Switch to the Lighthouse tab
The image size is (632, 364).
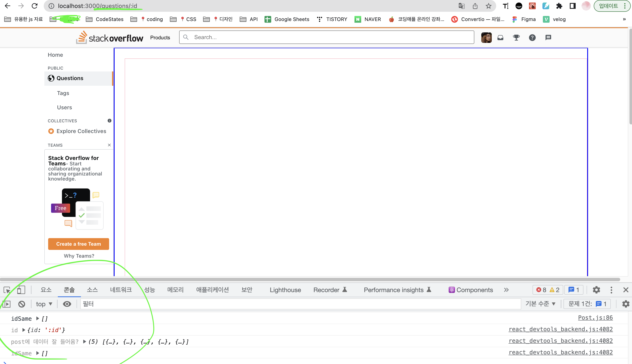[x=285, y=290]
